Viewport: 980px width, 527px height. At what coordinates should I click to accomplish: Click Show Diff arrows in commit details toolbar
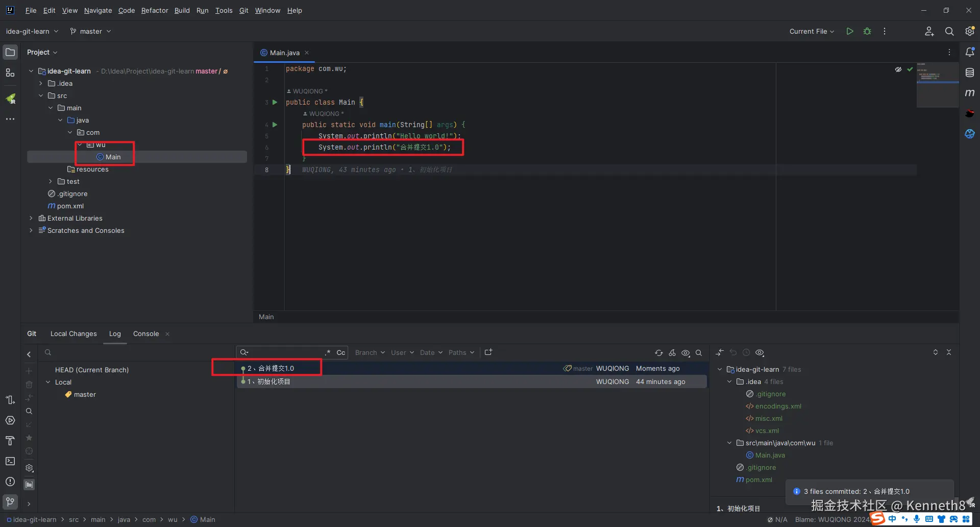[x=720, y=352]
